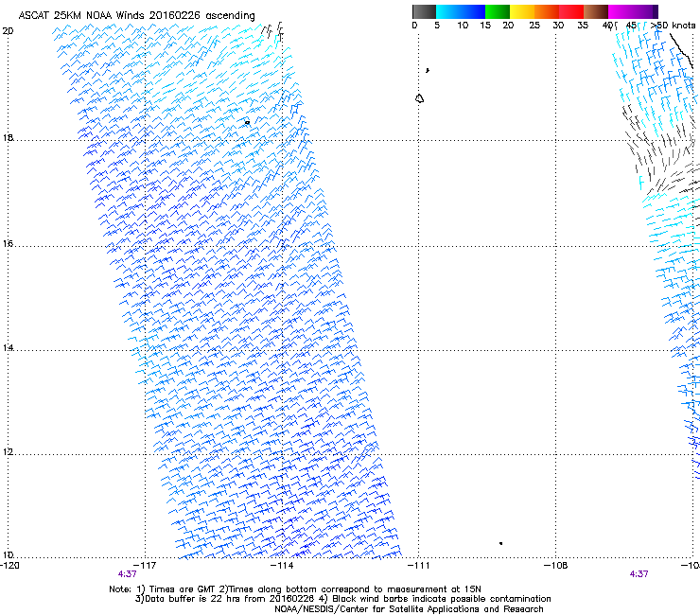
Task: Select the brown 35–40 knots legend segment
Action: point(596,11)
